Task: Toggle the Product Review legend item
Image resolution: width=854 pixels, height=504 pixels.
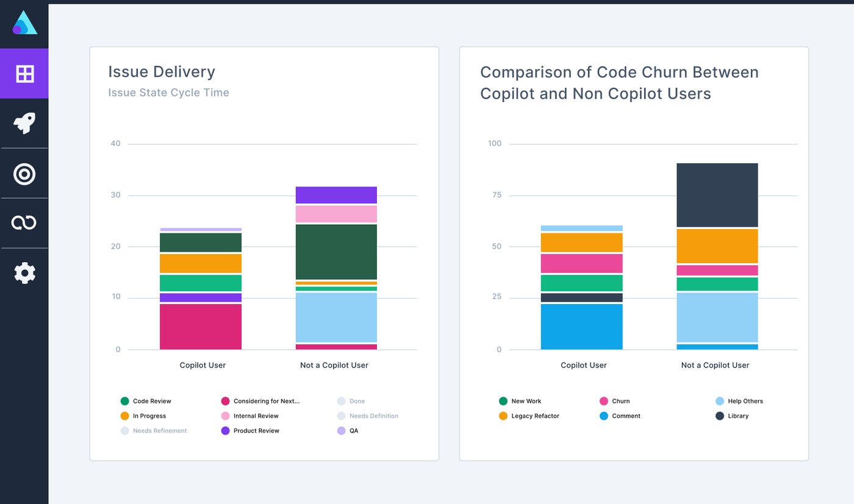Action: point(250,430)
